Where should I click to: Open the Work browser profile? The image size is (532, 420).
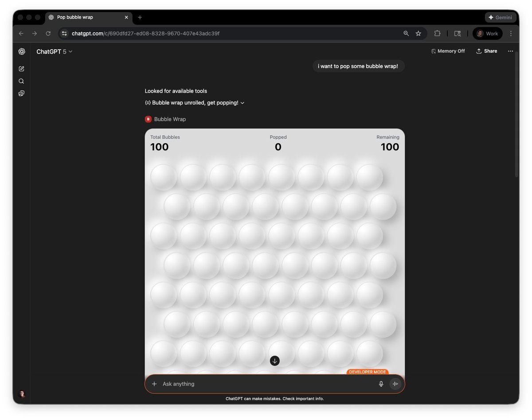point(488,34)
